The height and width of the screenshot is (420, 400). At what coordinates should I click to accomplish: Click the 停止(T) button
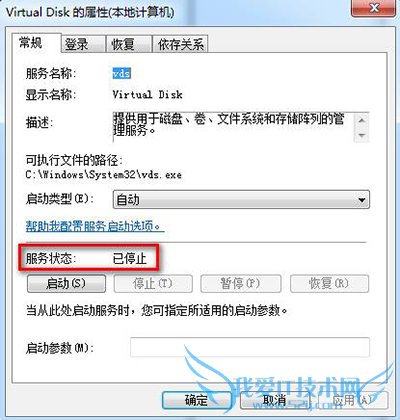pos(153,284)
